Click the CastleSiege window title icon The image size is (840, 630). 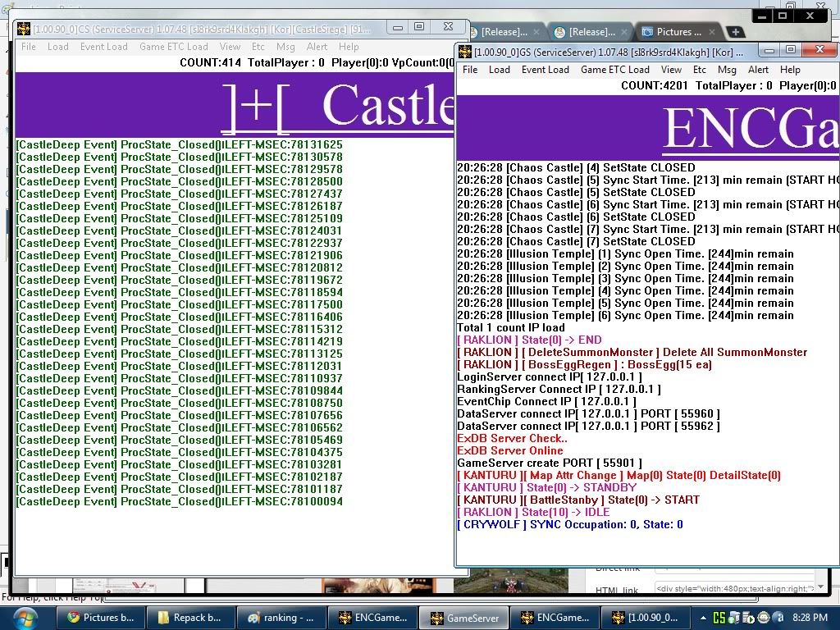point(24,28)
